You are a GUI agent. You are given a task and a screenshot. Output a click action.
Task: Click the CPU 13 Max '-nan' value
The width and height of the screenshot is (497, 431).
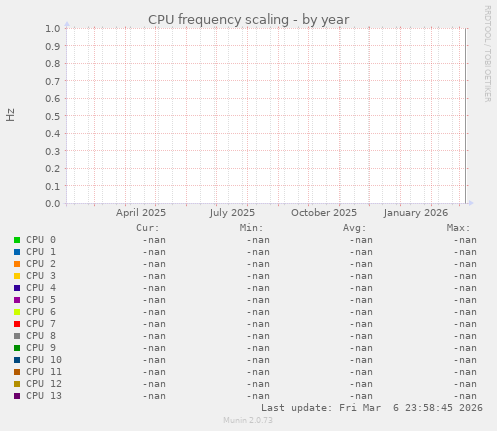point(465,396)
